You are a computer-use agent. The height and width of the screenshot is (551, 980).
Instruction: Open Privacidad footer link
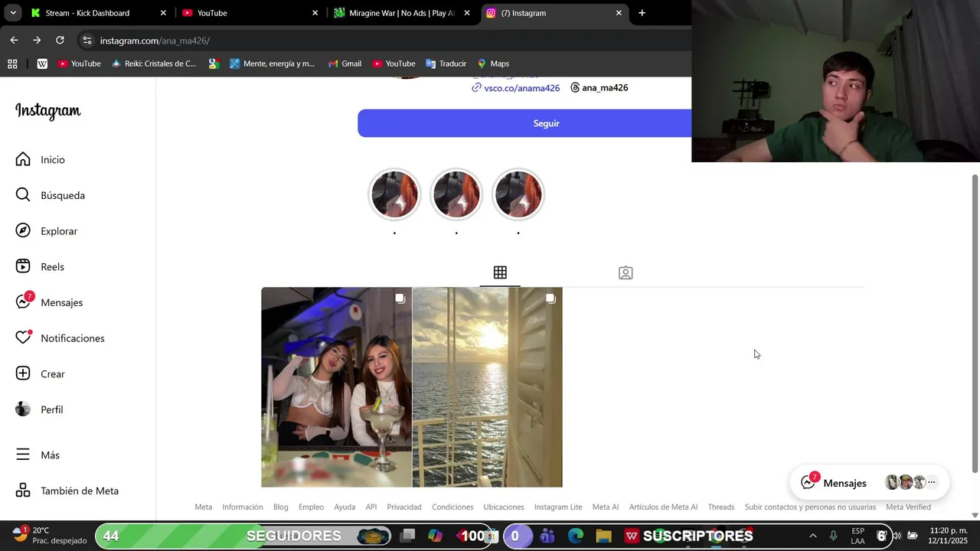tap(404, 507)
